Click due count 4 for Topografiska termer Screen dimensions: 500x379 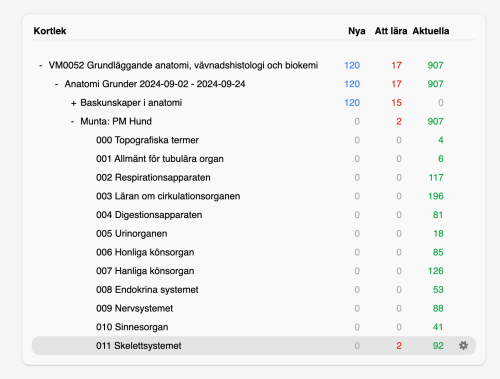(441, 140)
